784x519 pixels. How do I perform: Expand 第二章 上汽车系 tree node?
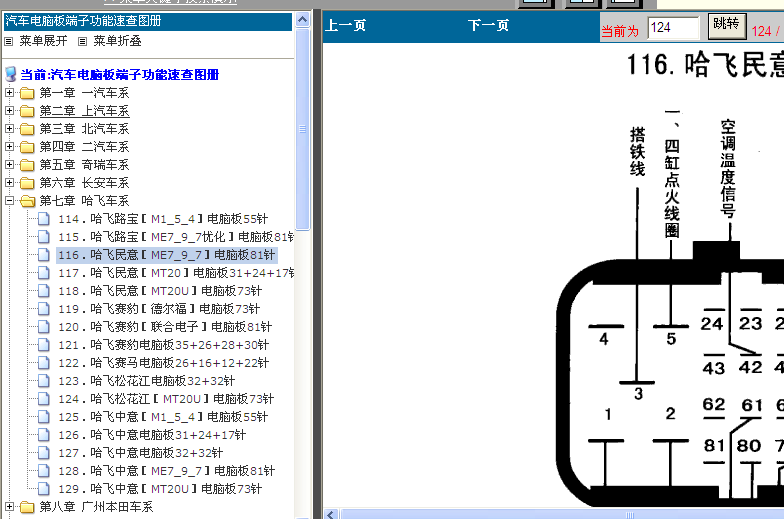9,110
